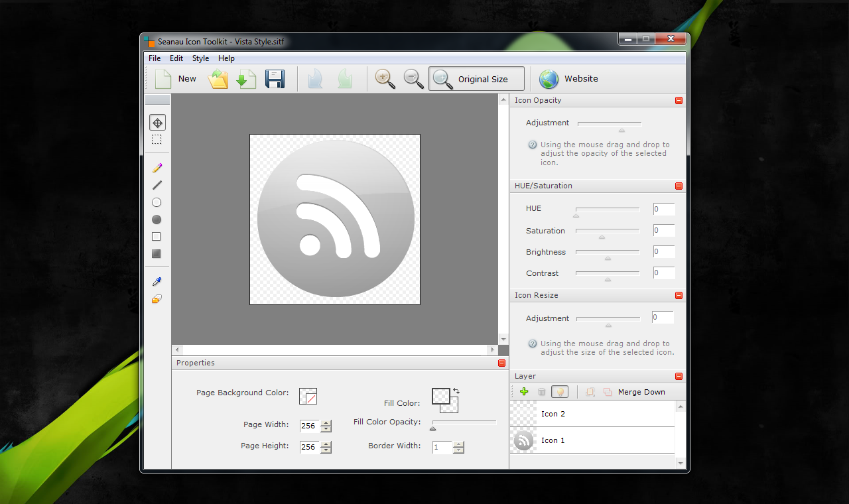Collapse the HUE/Saturation panel
The height and width of the screenshot is (504, 849).
point(679,186)
